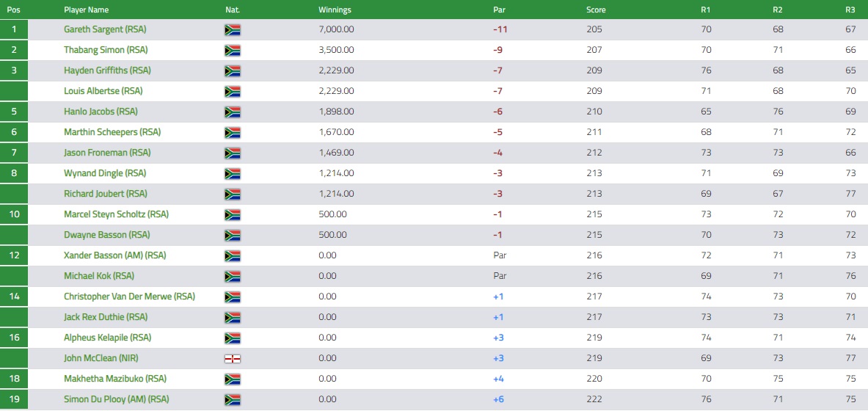Click the flag icon beside Marcel Steyn Scholtz
Image resolution: width=868 pixels, height=411 pixels.
pos(233,214)
